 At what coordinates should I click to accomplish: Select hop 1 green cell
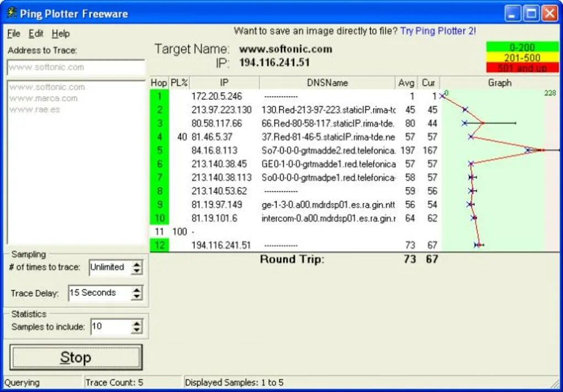[x=160, y=96]
